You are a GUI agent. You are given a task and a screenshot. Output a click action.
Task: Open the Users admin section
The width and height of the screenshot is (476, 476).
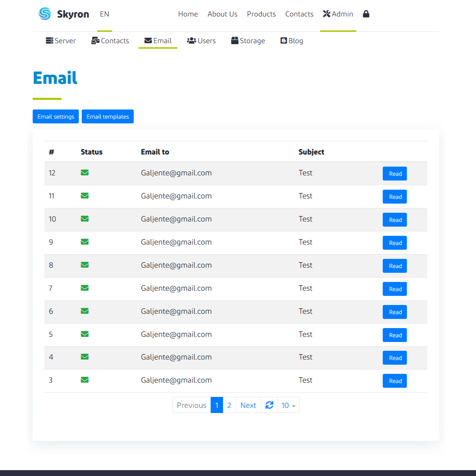pyautogui.click(x=201, y=41)
